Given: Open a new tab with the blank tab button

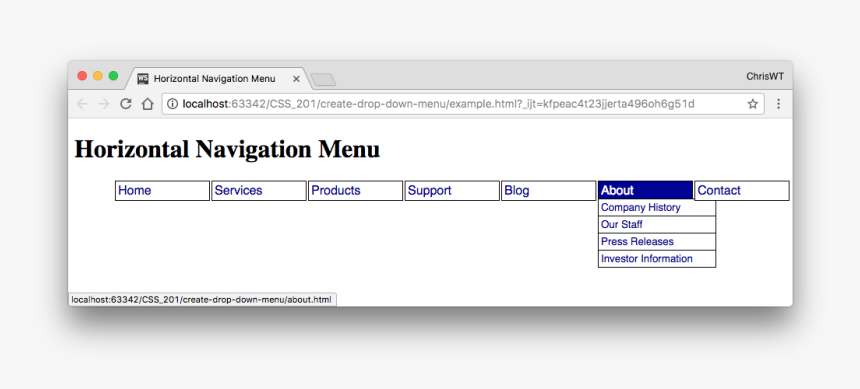Looking at the screenshot, I should [x=324, y=80].
